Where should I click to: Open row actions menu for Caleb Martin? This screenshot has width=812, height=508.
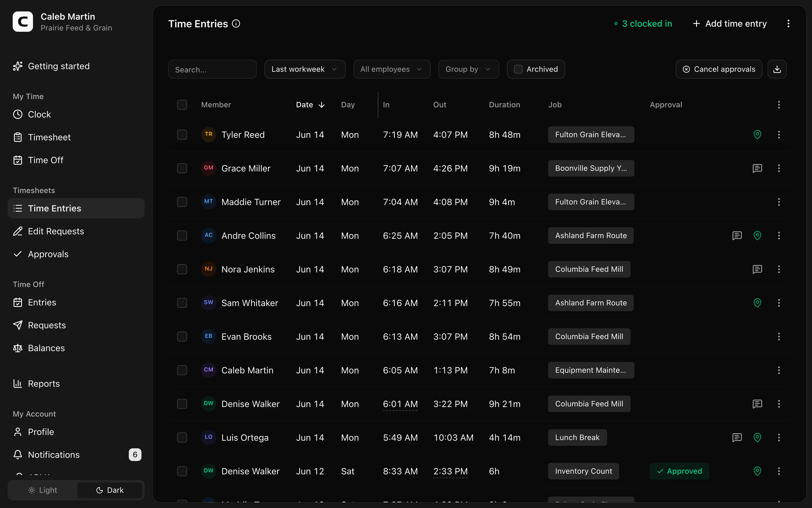click(779, 370)
